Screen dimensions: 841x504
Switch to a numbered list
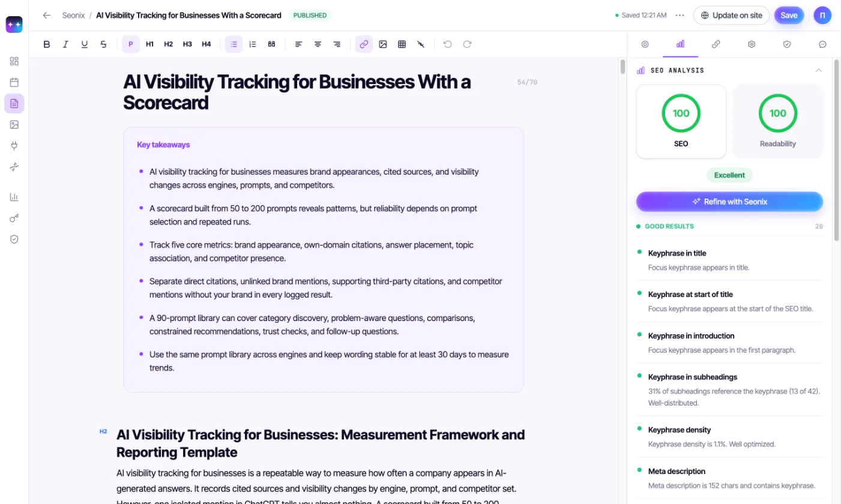pos(253,44)
